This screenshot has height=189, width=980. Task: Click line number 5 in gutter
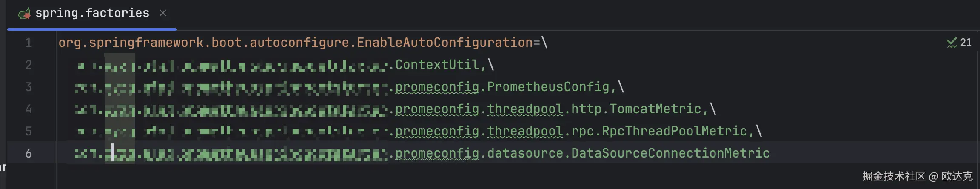(x=28, y=131)
